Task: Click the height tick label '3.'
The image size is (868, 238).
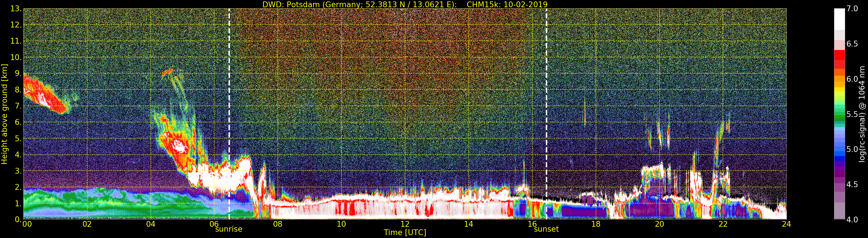Action: (18, 171)
